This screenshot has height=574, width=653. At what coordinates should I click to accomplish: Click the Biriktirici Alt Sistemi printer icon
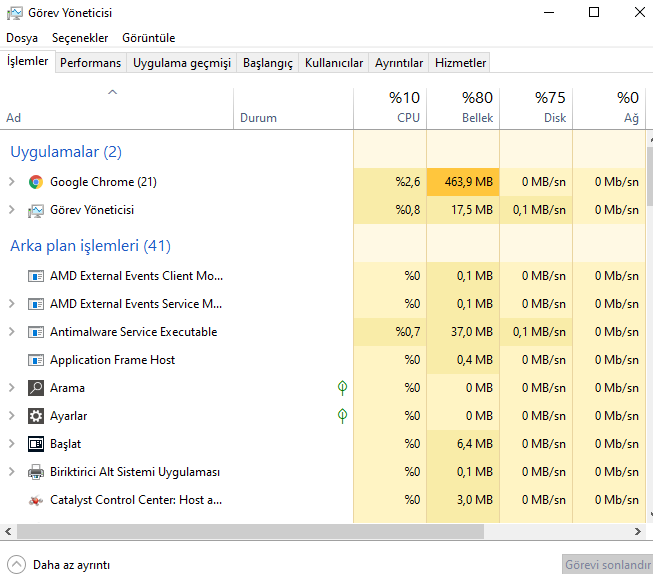(x=36, y=472)
